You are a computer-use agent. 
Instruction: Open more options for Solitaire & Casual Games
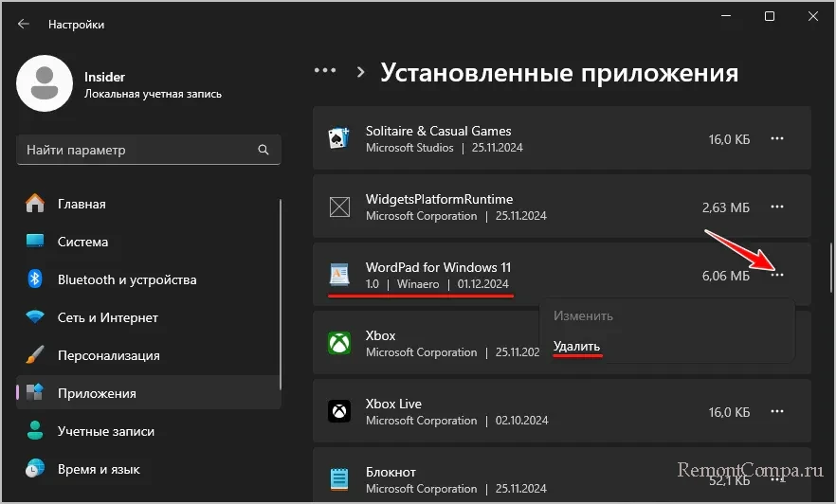click(x=777, y=138)
